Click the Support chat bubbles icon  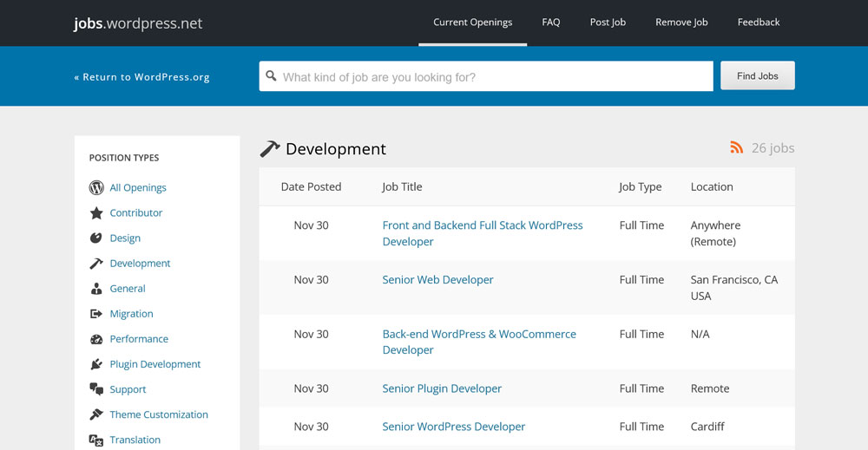[x=96, y=389]
